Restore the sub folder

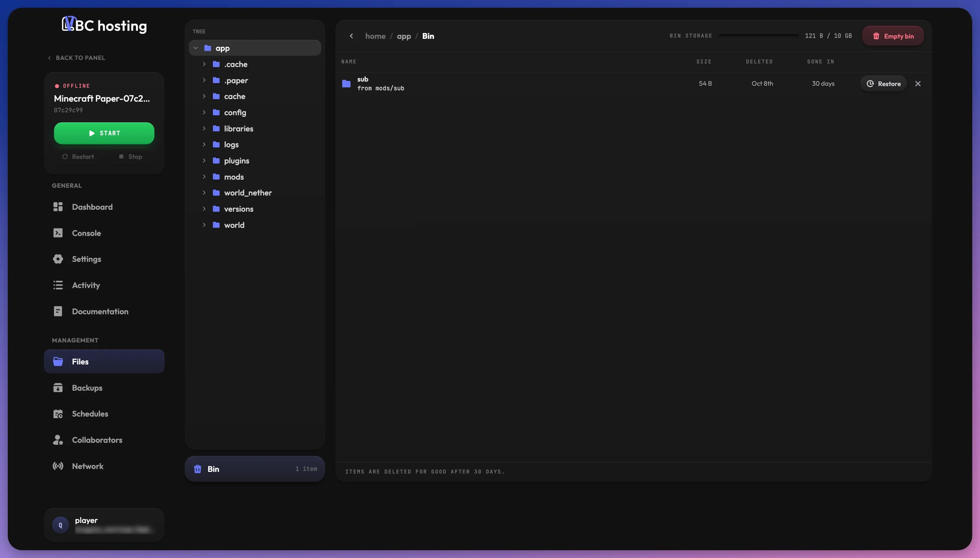coord(884,84)
